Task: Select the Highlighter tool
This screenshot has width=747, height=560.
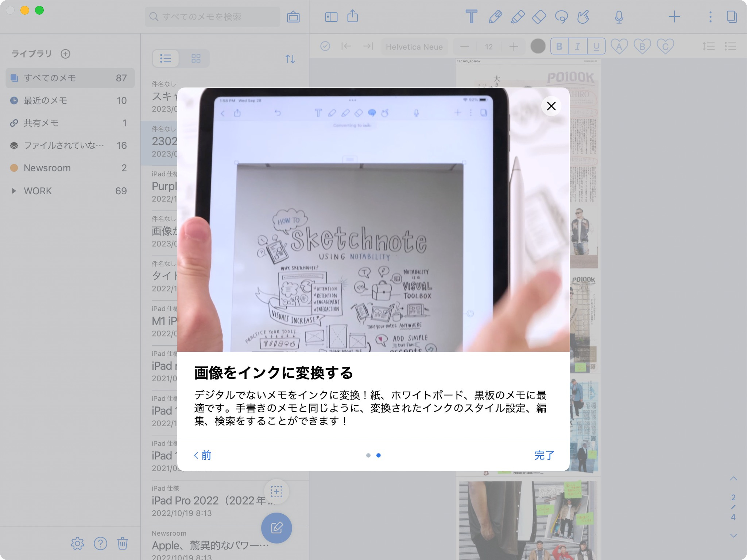Action: 517,17
